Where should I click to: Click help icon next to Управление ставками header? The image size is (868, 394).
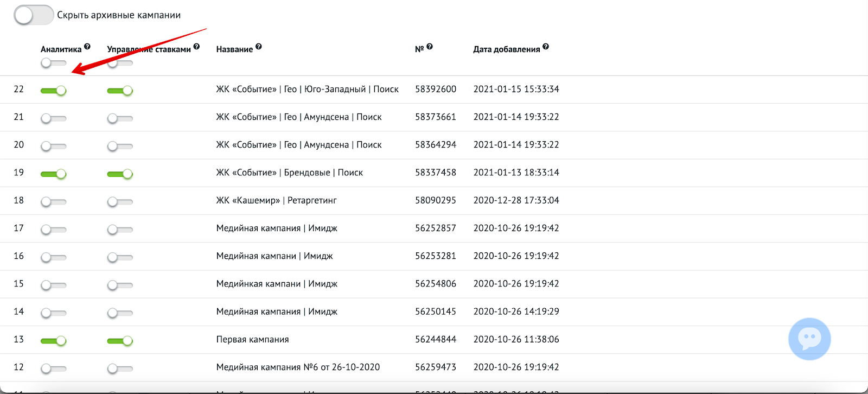tap(196, 47)
